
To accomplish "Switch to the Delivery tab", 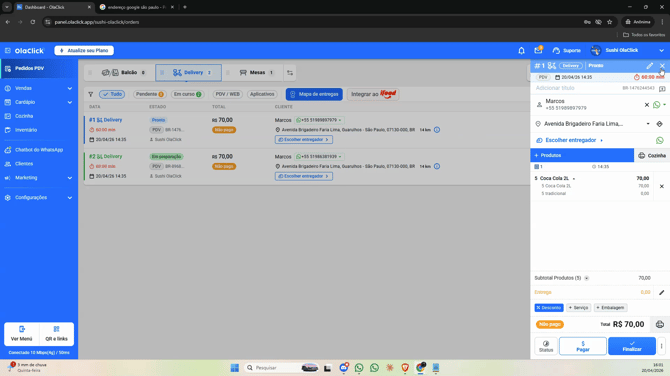I will tap(188, 73).
